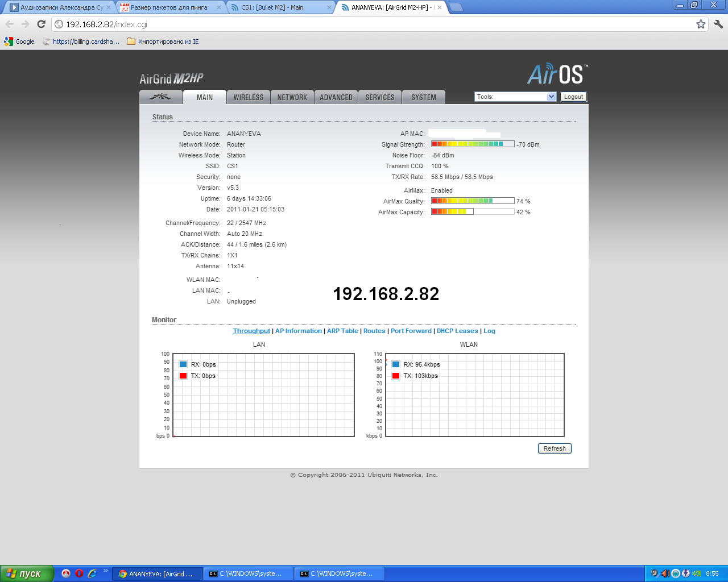Click the taskbar clock showing 8:55
Viewport: 728px width, 582px height.
tap(712, 574)
